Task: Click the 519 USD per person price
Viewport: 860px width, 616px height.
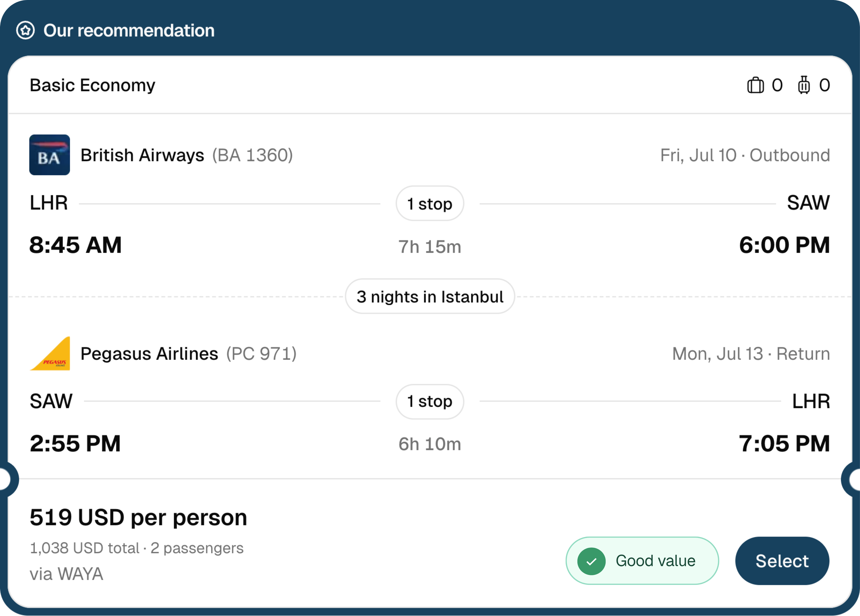Action: point(138,517)
